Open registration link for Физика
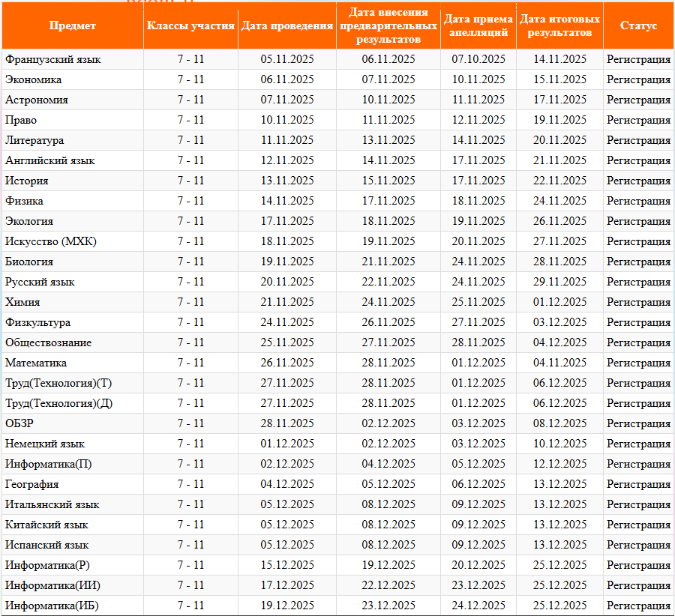This screenshot has width=675, height=616. pos(638,201)
